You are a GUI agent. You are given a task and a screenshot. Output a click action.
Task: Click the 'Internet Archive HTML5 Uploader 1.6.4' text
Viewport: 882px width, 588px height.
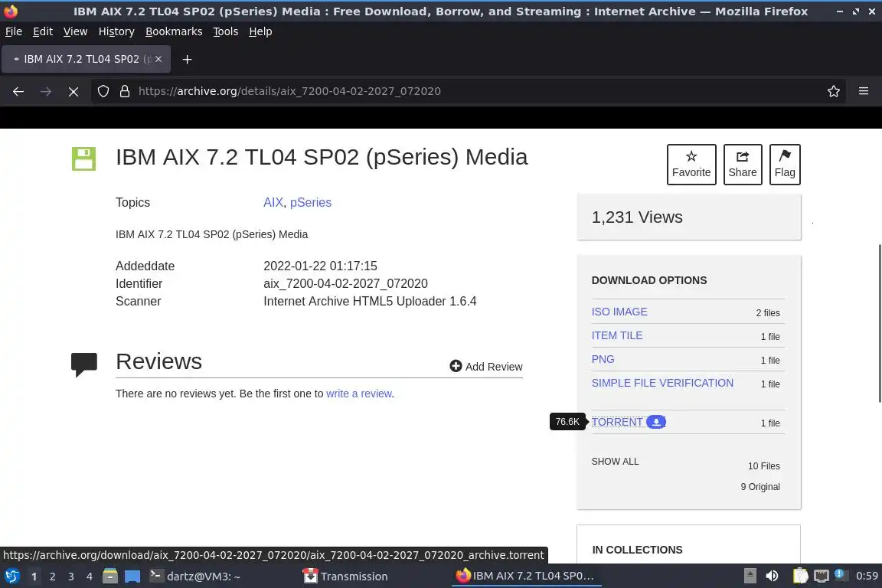[370, 301]
